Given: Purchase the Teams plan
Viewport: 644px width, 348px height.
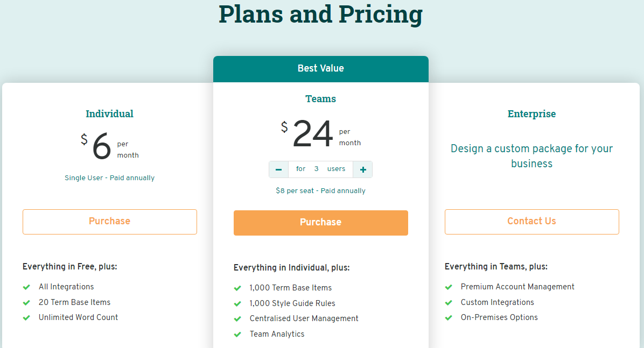Looking at the screenshot, I should tap(320, 223).
